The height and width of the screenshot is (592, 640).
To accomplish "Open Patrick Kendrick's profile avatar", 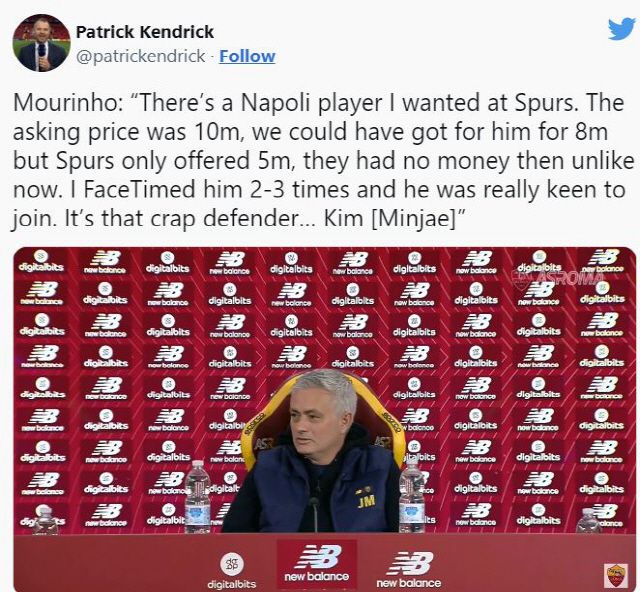I will point(41,43).
